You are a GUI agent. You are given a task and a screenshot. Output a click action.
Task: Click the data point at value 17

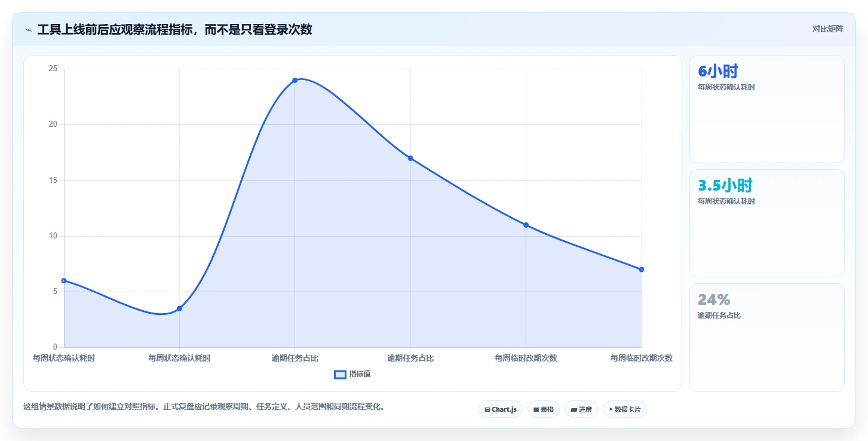tap(410, 158)
